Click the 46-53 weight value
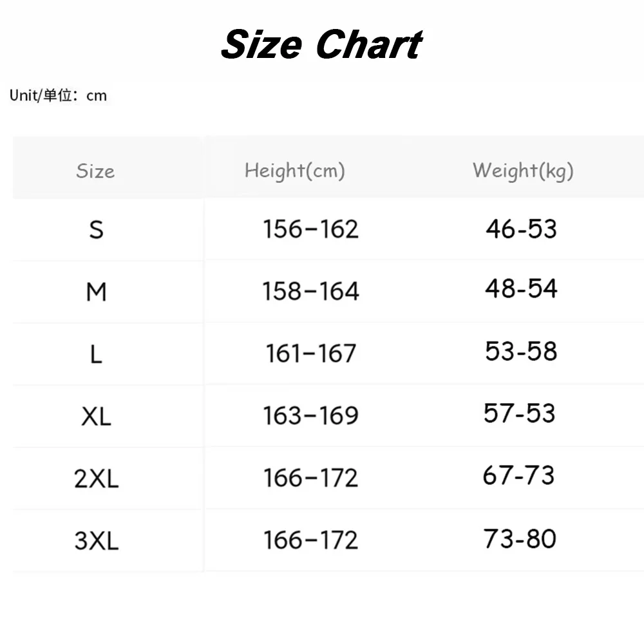The image size is (644, 644). [521, 229]
